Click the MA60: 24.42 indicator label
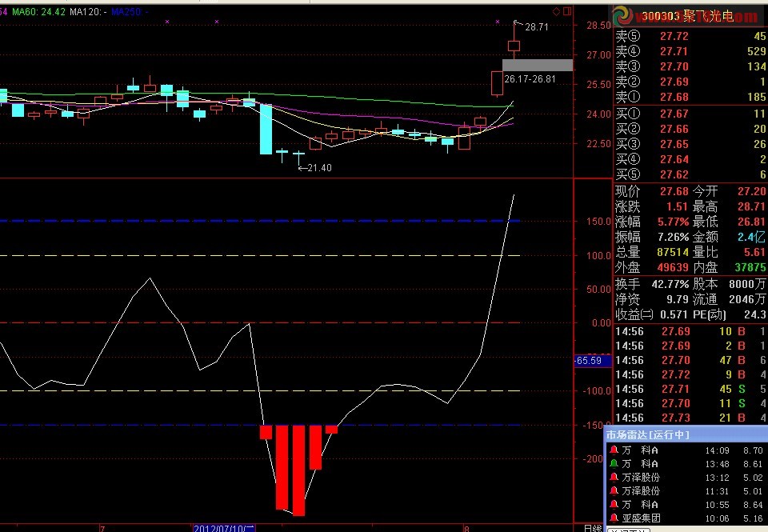This screenshot has height=532, width=768. pyautogui.click(x=38, y=12)
